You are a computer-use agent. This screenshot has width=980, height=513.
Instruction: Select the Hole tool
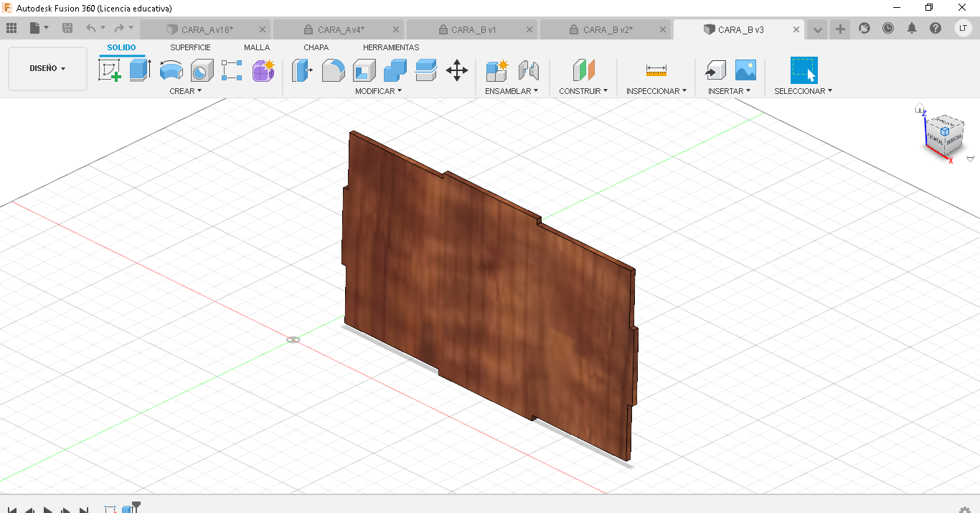tap(202, 70)
